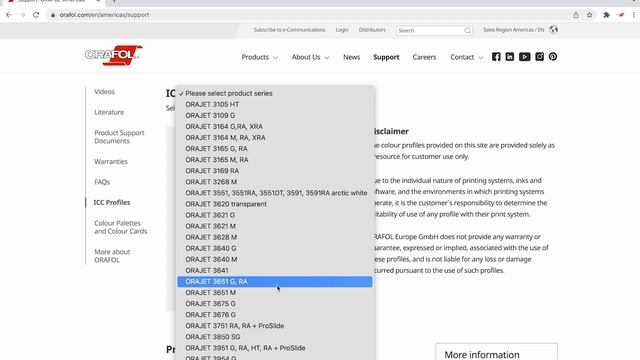Click the site lock icon in address bar
This screenshot has width=640, height=360.
coord(53,15)
